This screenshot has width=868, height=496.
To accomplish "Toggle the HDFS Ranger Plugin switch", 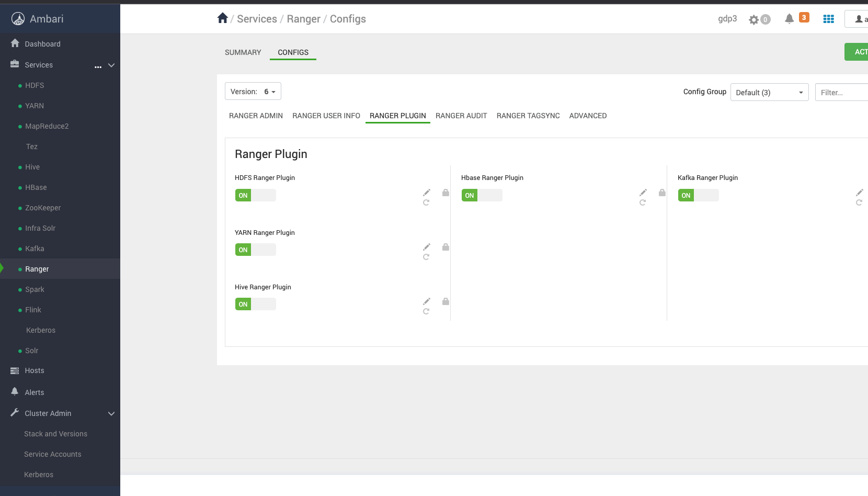I will click(x=256, y=195).
